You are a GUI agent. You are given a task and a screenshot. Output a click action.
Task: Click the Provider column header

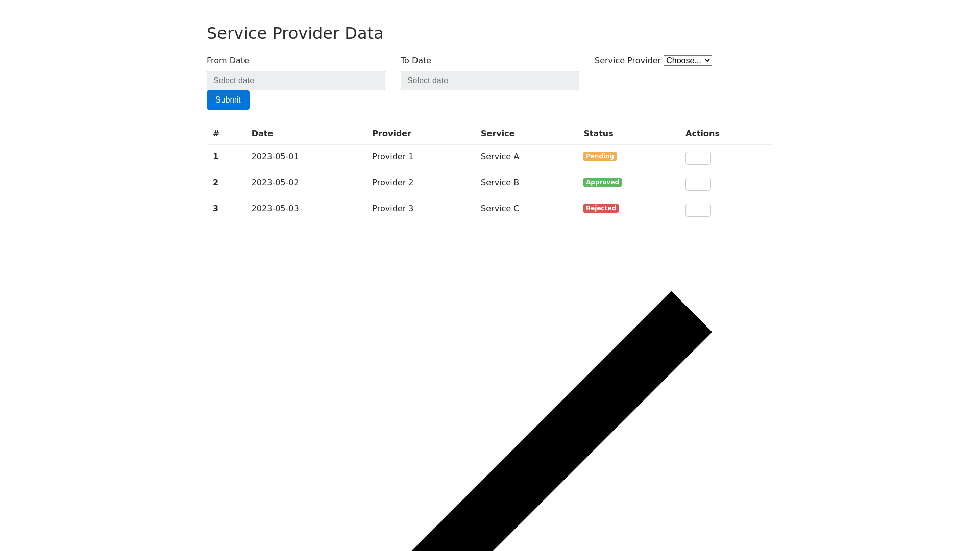391,134
